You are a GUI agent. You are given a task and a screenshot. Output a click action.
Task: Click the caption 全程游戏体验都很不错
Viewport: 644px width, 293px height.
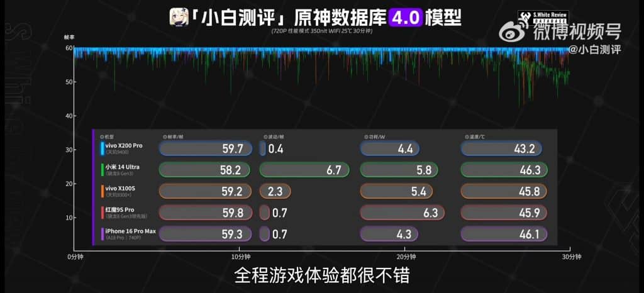[322, 275]
